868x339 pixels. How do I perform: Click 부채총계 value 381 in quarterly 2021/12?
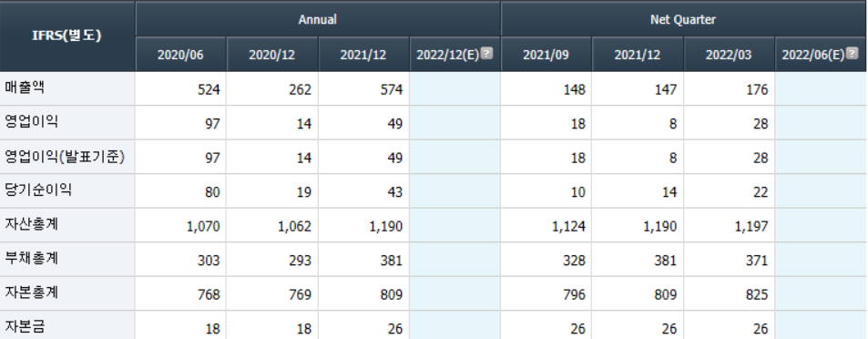666,261
